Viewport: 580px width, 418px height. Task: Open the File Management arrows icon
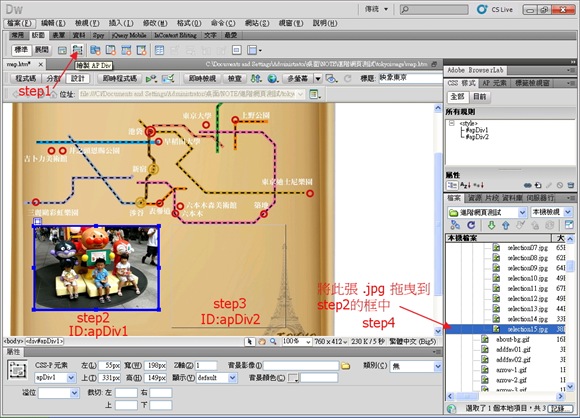pos(256,78)
